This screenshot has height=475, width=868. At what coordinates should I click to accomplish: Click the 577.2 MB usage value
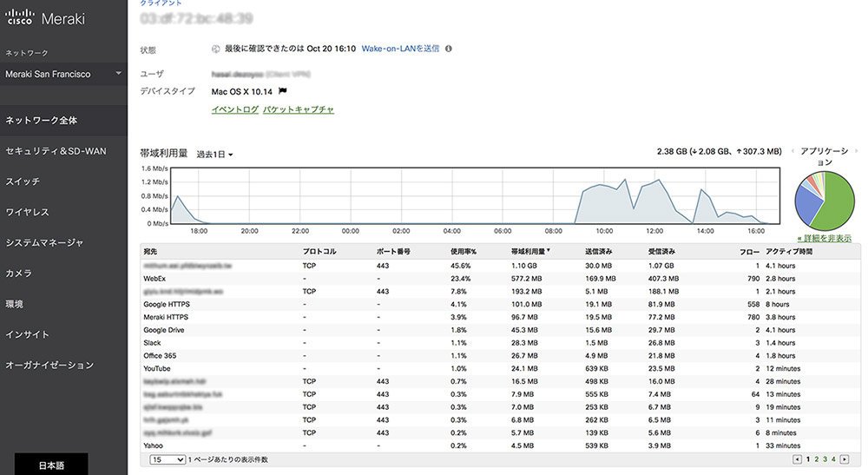[x=527, y=279]
